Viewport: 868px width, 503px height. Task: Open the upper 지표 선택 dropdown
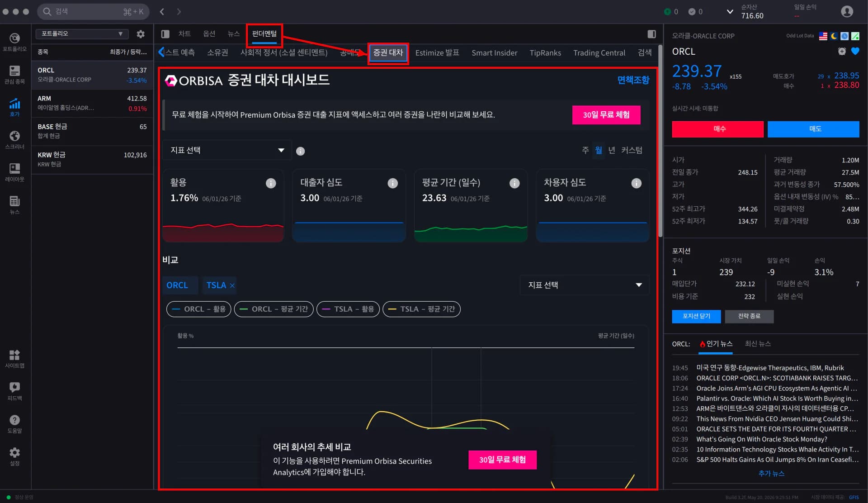coord(227,150)
